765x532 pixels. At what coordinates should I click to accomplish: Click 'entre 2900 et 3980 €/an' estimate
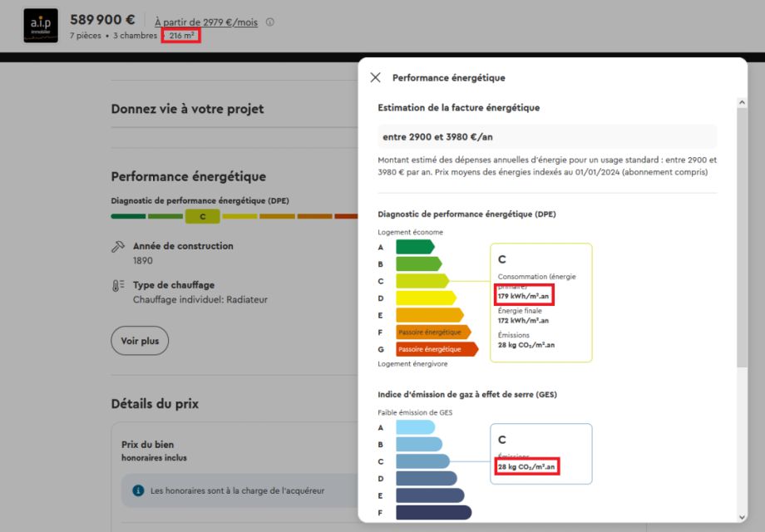point(437,137)
